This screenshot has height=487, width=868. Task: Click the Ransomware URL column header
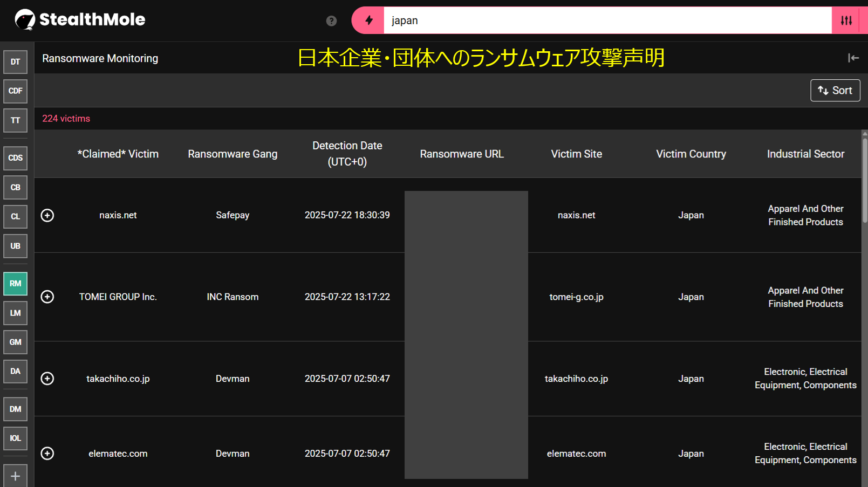pyautogui.click(x=462, y=154)
